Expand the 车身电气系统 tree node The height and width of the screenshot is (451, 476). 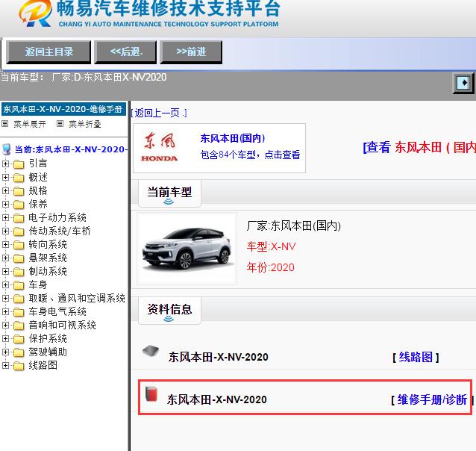click(x=5, y=311)
